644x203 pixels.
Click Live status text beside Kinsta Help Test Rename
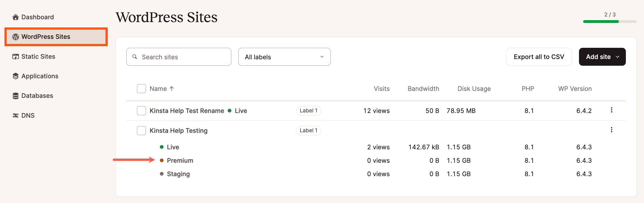[241, 111]
